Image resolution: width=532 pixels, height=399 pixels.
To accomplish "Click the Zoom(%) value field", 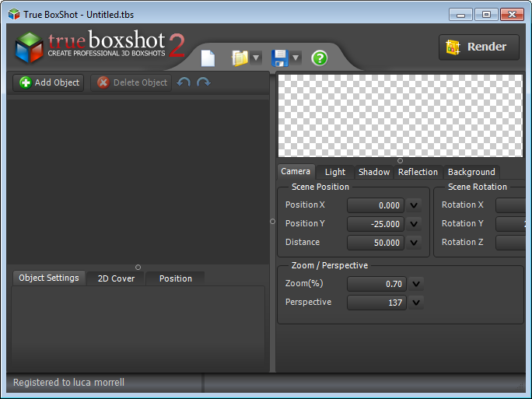I will (x=376, y=284).
